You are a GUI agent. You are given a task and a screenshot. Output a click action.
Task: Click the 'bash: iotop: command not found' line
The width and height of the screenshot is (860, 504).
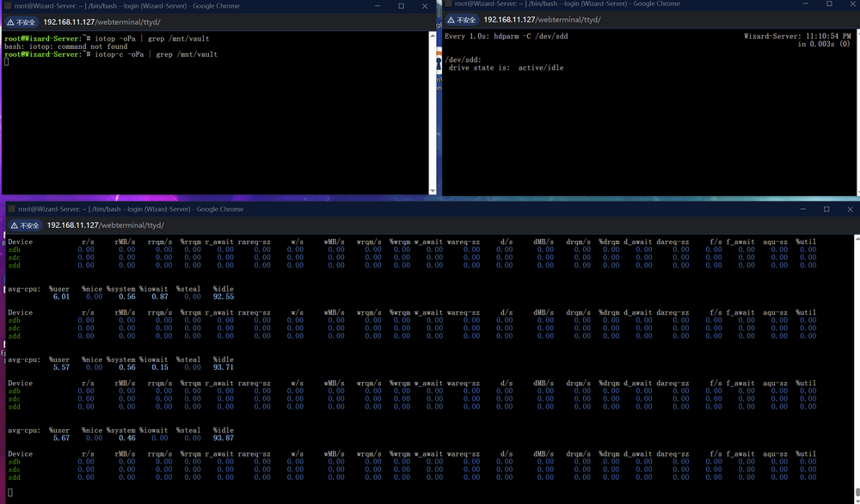click(66, 46)
